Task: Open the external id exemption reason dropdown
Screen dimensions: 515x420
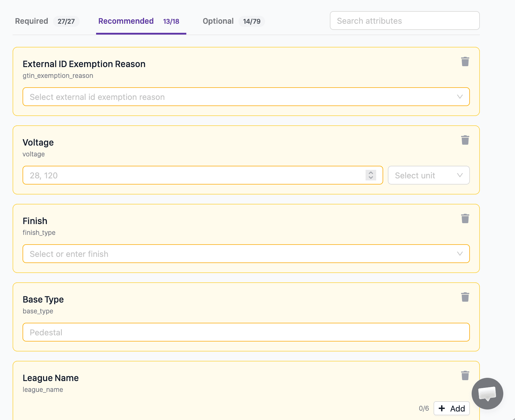Action: (x=246, y=97)
